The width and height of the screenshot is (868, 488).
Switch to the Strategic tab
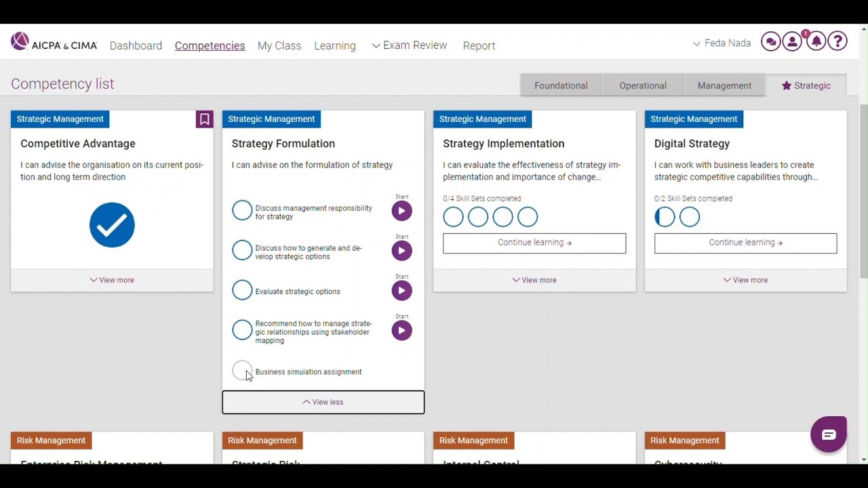tap(806, 85)
